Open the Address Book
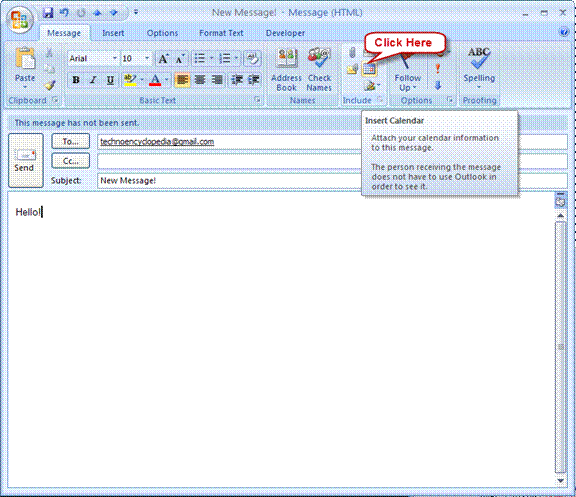576x497 pixels. coord(286,70)
